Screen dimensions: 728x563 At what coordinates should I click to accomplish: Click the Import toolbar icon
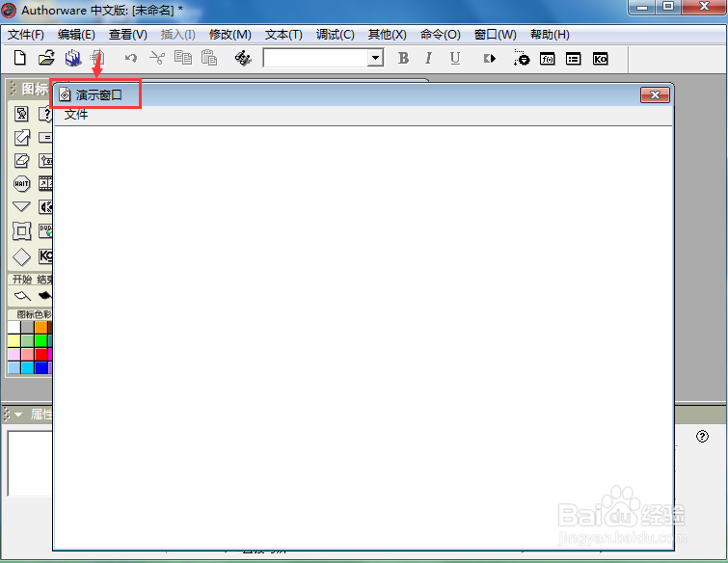click(x=97, y=58)
